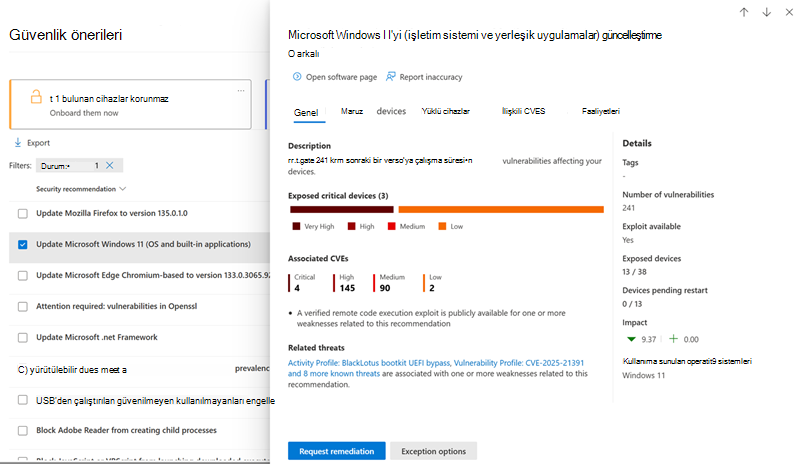This screenshot has width=800, height=464.
Task: Click 'and 8 more known threats' link
Action: coord(334,374)
